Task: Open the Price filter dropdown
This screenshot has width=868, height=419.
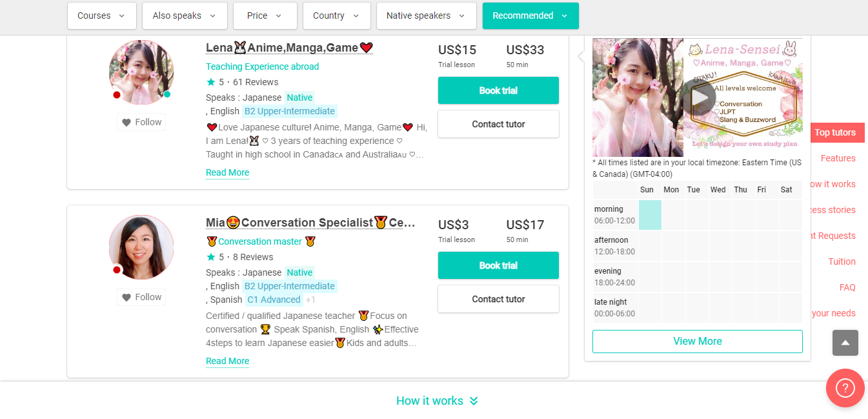Action: point(265,16)
